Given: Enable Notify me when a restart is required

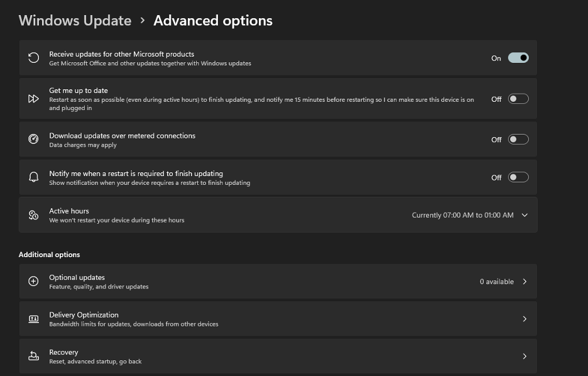Looking at the screenshot, I should tap(518, 177).
